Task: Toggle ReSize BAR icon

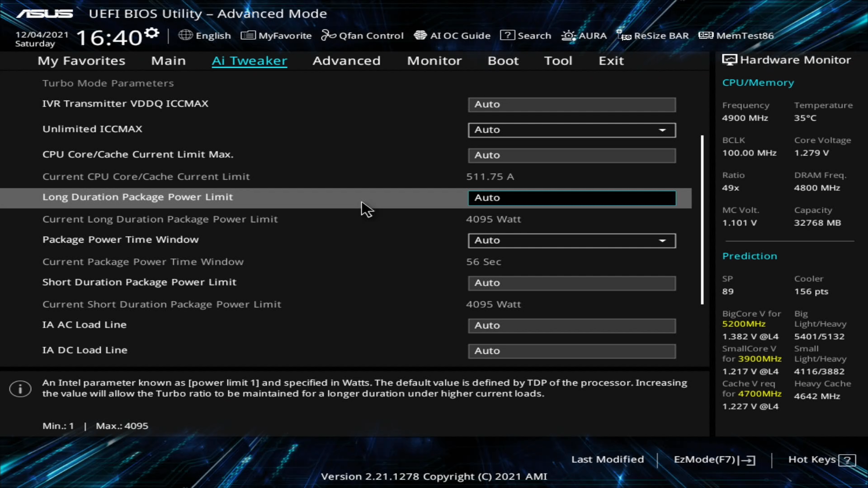Action: pos(624,35)
